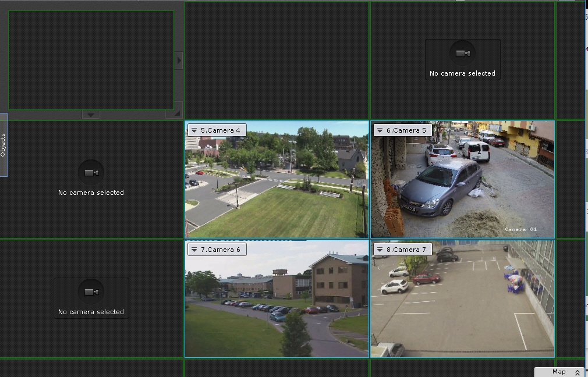
Task: Expand the Map panel
Action: (558, 372)
